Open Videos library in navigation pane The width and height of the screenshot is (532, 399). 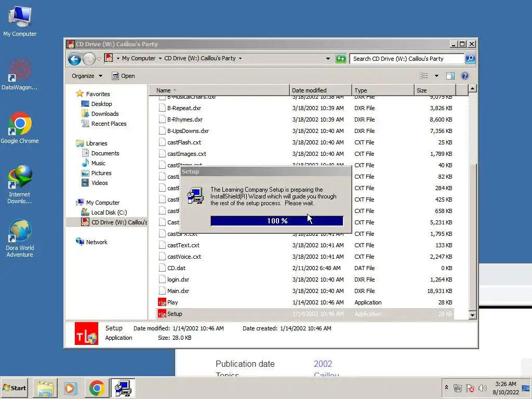(99, 182)
